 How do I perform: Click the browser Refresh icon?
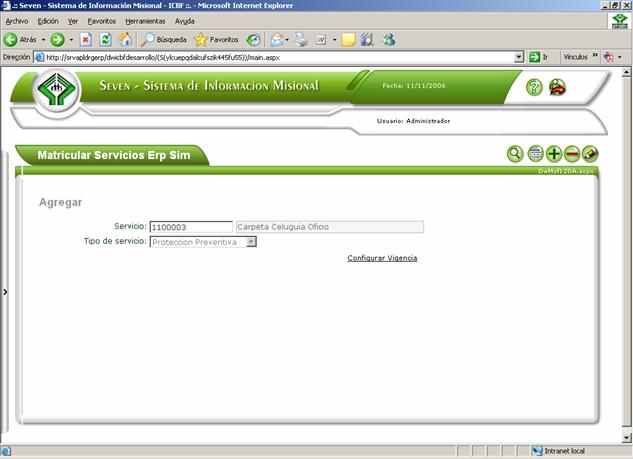coord(105,40)
